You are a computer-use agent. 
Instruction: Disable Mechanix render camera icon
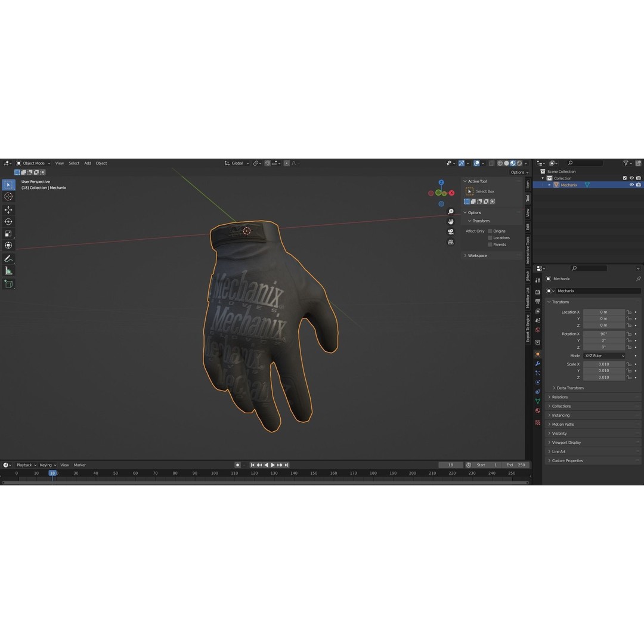pyautogui.click(x=638, y=185)
